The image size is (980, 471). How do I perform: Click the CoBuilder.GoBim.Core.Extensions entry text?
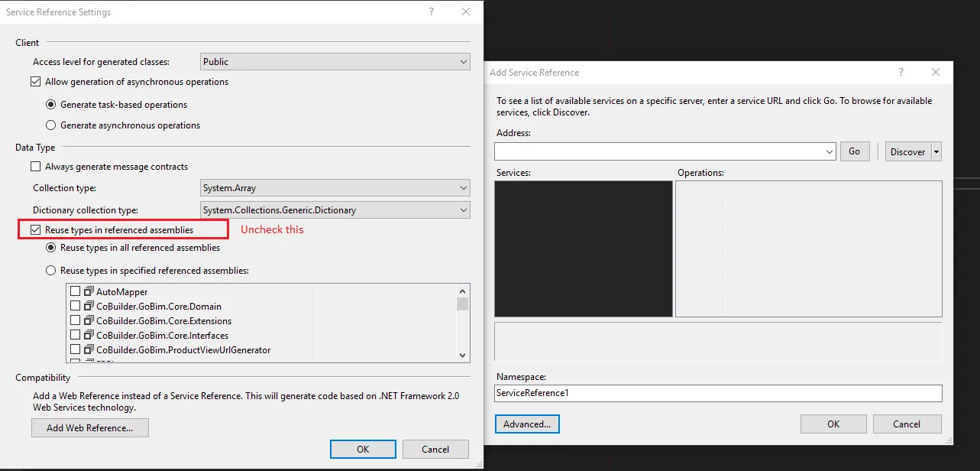pyautogui.click(x=164, y=321)
